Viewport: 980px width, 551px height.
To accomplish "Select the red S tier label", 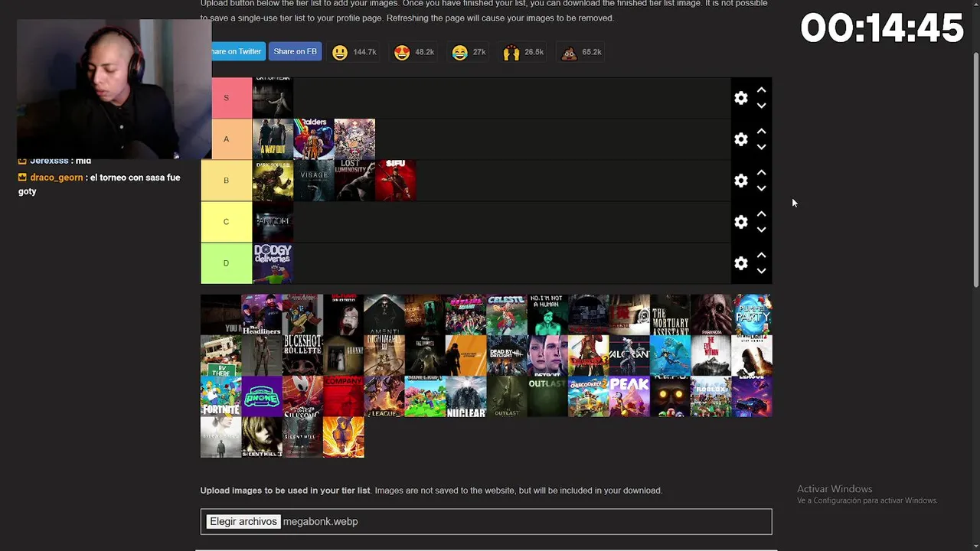I will tap(232, 98).
